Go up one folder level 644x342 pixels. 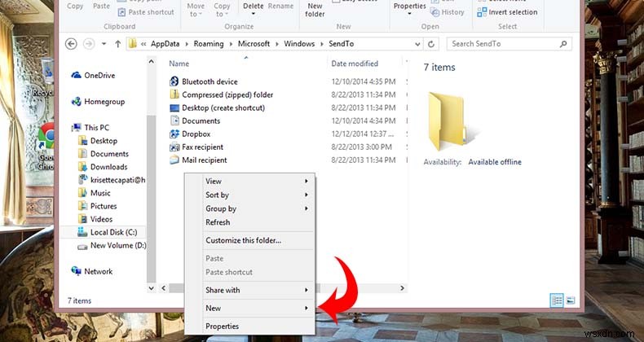tap(118, 44)
